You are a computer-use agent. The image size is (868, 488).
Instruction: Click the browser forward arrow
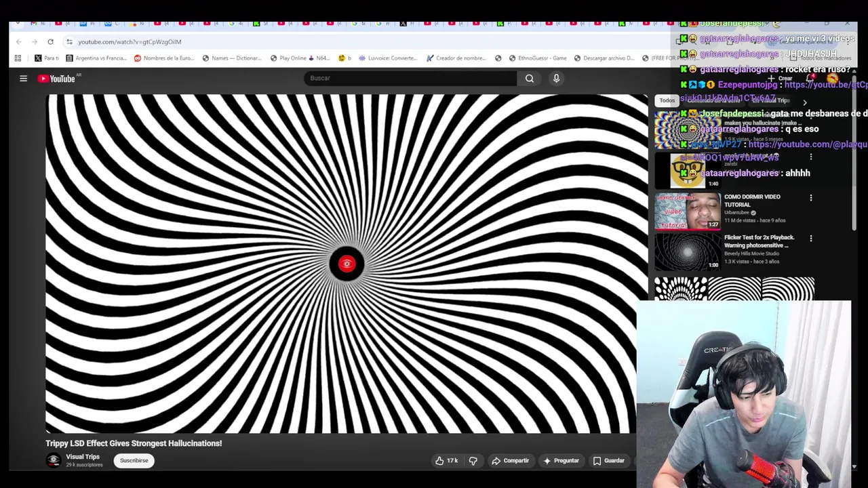35,41
